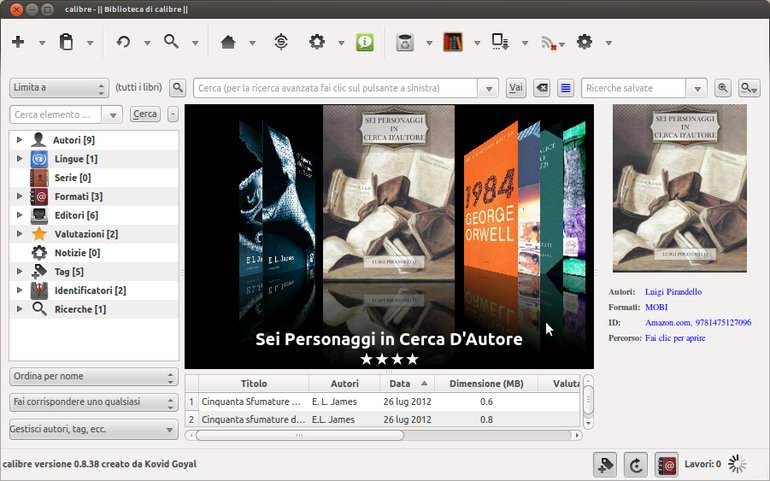Click the minus collapse button beside Cerca
Viewport: 770px width, 481px height.
pos(173,114)
